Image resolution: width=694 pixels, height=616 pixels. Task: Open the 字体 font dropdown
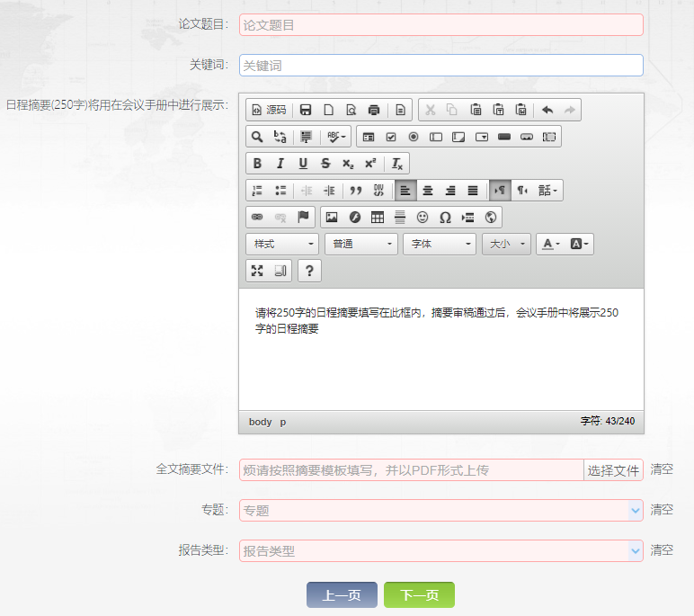440,244
